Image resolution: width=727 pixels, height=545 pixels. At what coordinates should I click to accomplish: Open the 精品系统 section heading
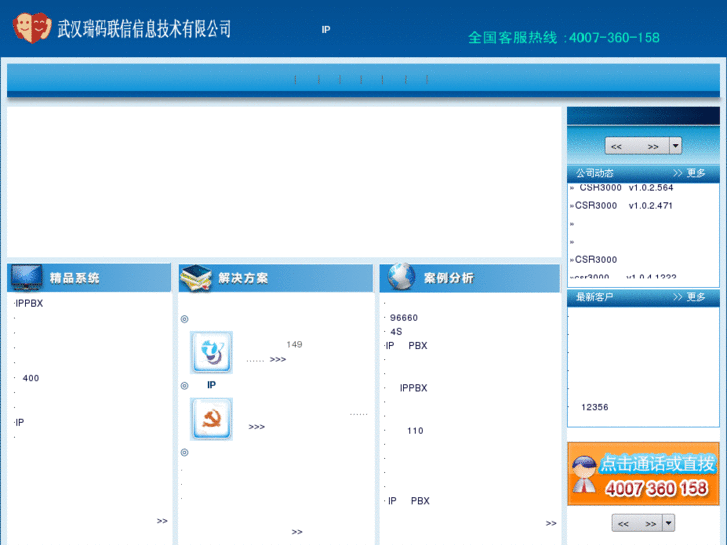[75, 278]
